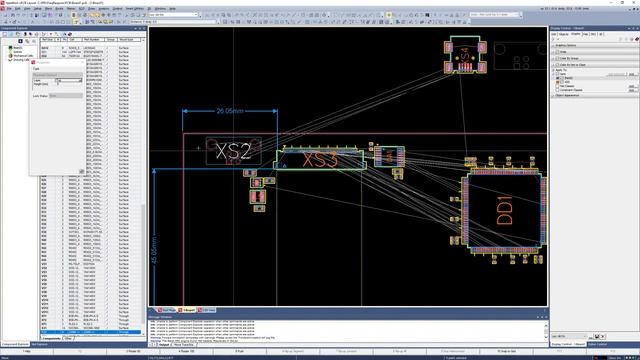Toggle the Nets checkbox under Apply To
The width and height of the screenshot is (640, 360).
[558, 74]
